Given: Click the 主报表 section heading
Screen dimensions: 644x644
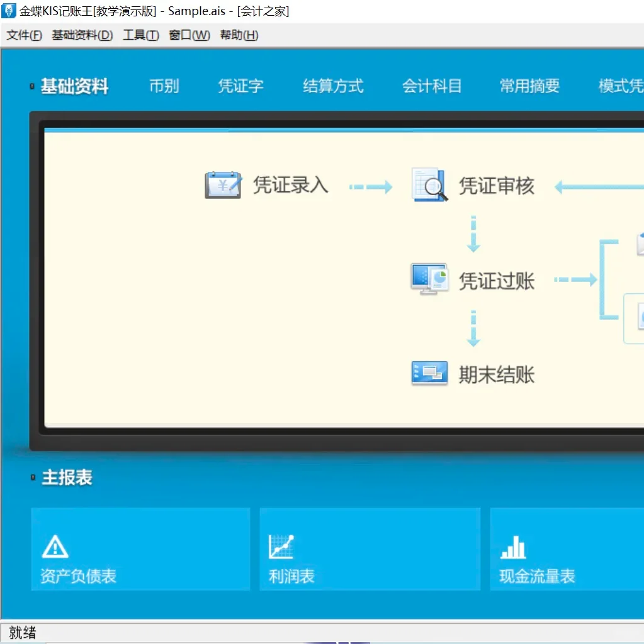Looking at the screenshot, I should click(67, 477).
